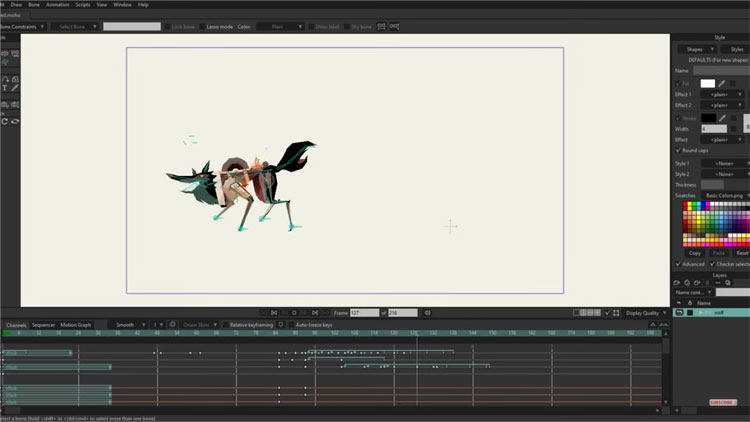Select the Text tool in the toolbox
The image size is (750, 422).
pyautogui.click(x=5, y=88)
